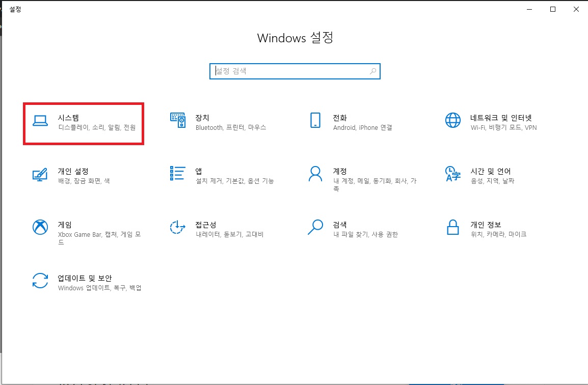Click the text "내레이터, 돋보기, 고대비"
The height and width of the screenshot is (385, 588).
click(x=229, y=235)
